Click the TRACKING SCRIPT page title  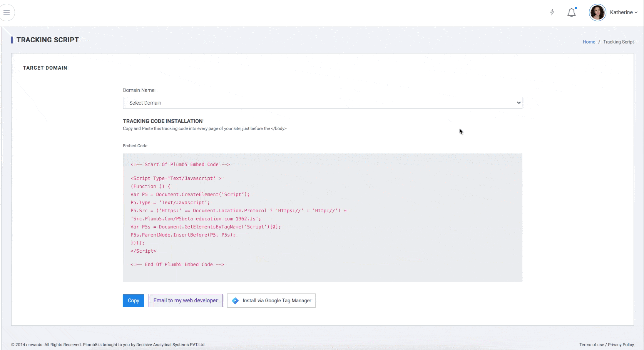click(x=48, y=40)
